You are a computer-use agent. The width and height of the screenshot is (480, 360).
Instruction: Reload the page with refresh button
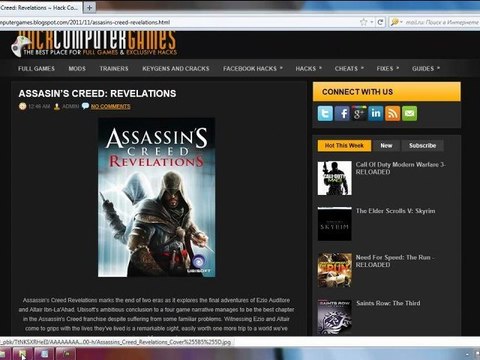tap(380, 22)
